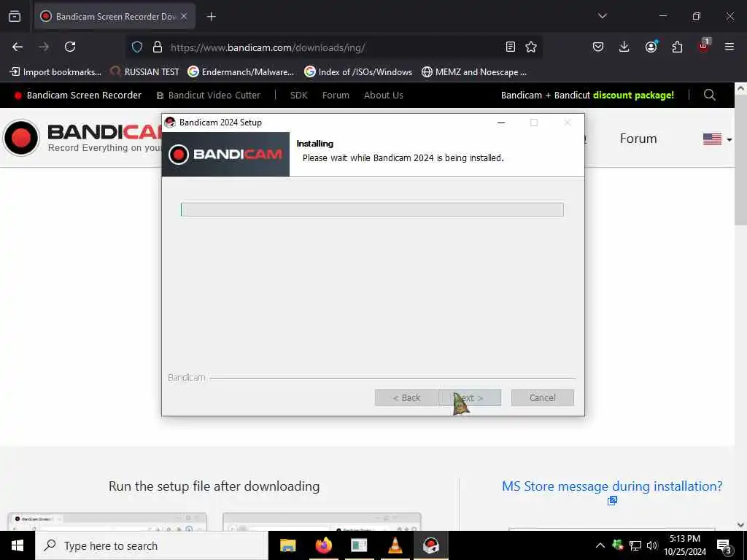747x560 pixels.
Task: Go back with the browser back arrow
Action: [18, 47]
